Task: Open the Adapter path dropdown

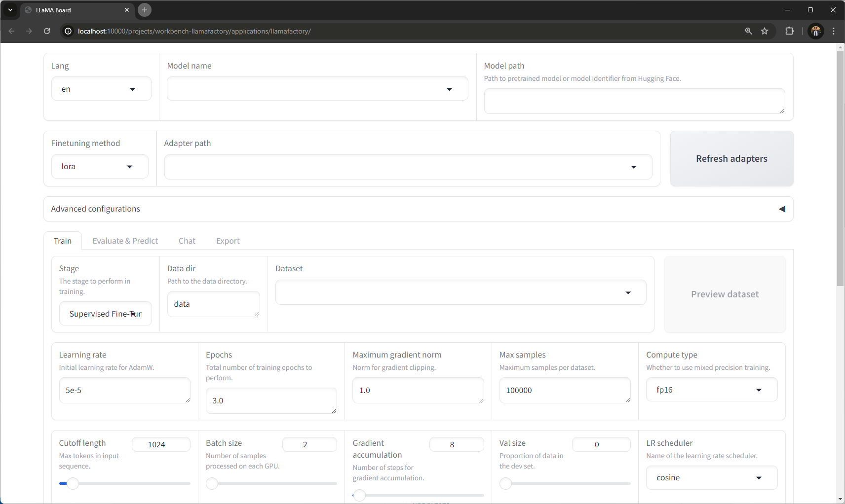Action: (408, 167)
